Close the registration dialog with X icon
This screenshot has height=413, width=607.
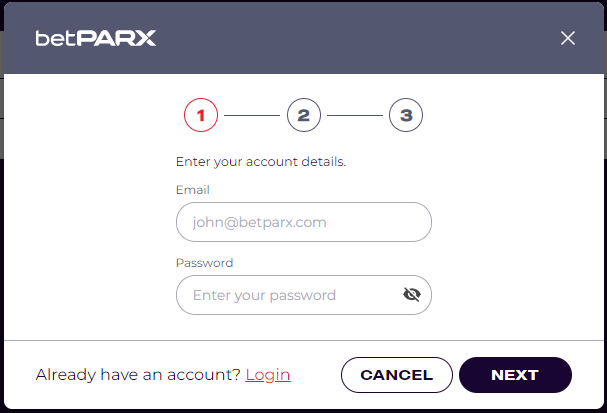[568, 38]
